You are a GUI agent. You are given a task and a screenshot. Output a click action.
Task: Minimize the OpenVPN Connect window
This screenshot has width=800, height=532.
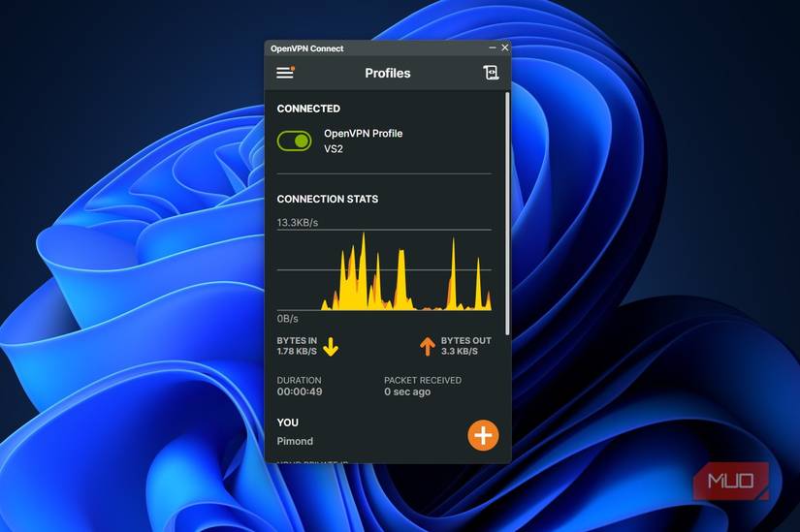point(493,47)
